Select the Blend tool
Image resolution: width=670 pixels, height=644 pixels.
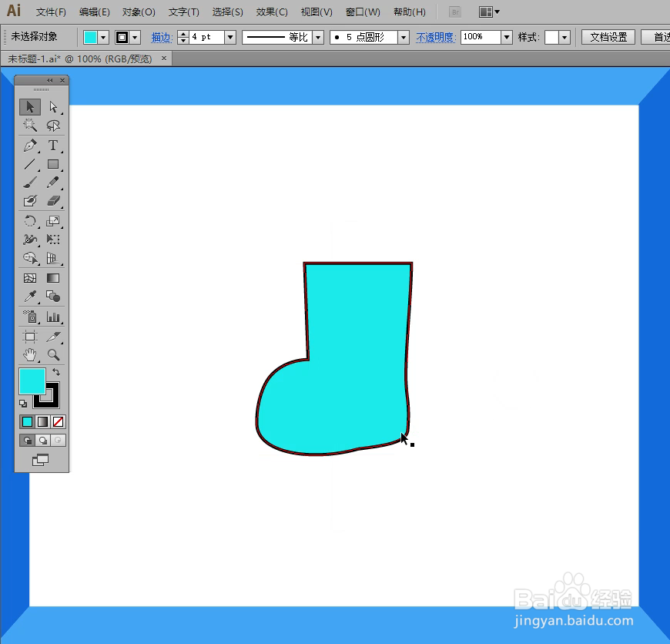[53, 297]
